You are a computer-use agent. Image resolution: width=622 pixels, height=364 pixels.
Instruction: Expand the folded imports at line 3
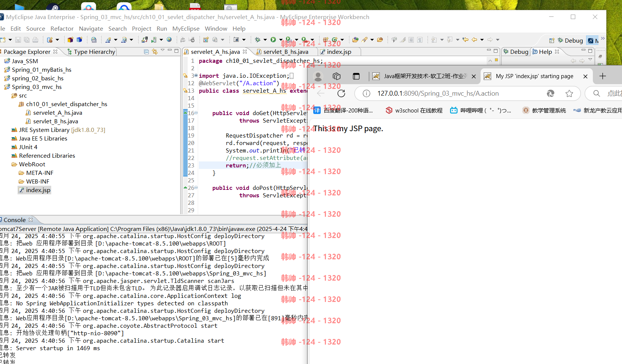pyautogui.click(x=196, y=75)
